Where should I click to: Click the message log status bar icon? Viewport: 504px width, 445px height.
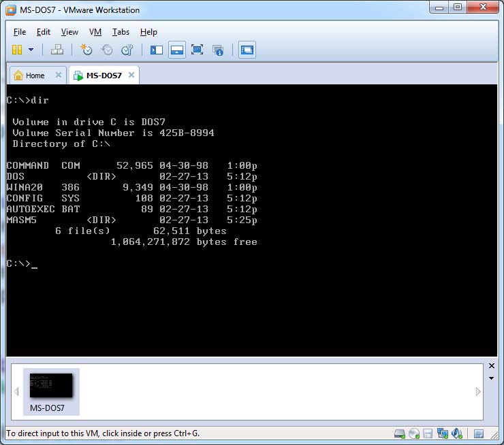(479, 434)
